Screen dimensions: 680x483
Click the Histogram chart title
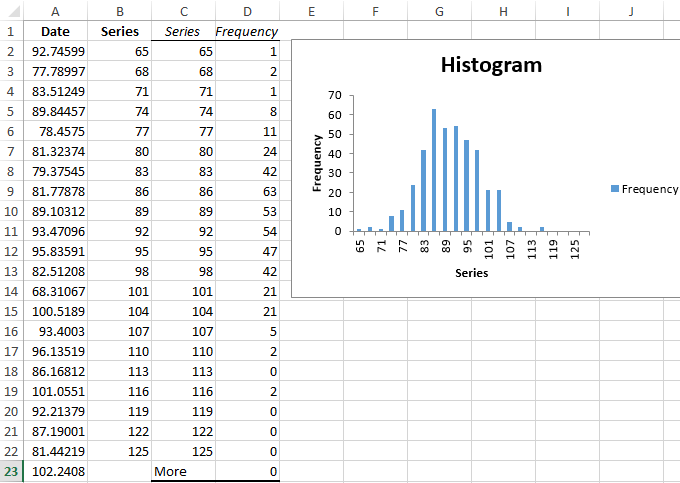click(x=491, y=65)
